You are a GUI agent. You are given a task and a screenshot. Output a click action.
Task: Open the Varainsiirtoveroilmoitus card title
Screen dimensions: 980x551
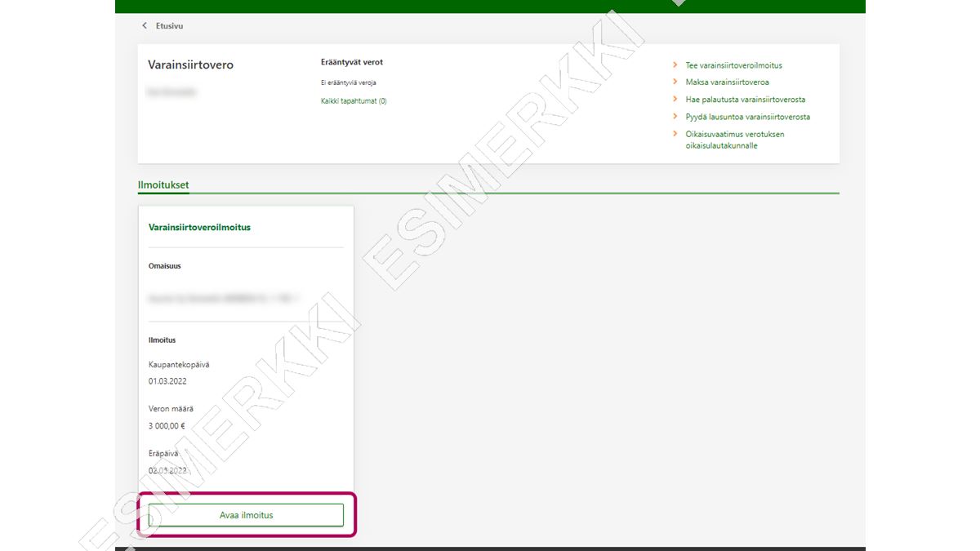pyautogui.click(x=199, y=228)
